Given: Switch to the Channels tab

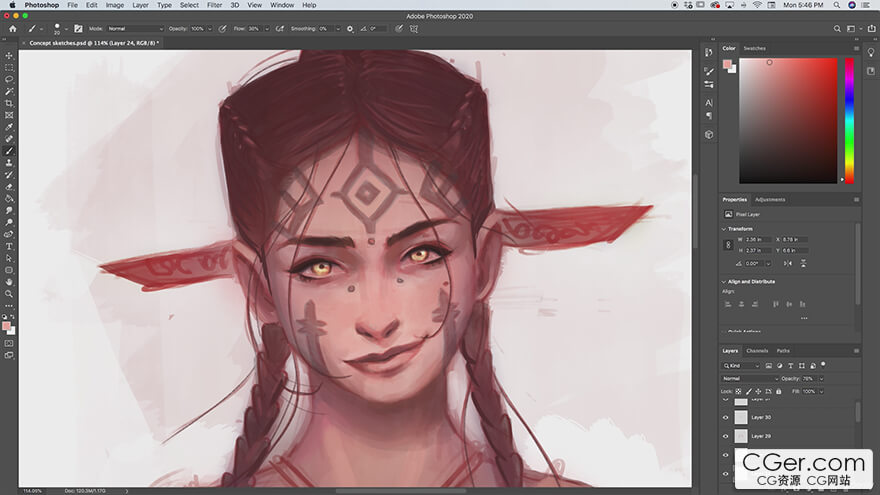Looking at the screenshot, I should 757,351.
